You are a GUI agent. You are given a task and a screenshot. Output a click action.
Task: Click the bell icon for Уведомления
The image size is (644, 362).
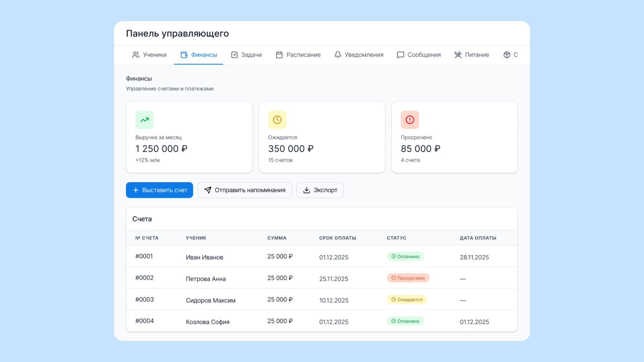(338, 55)
